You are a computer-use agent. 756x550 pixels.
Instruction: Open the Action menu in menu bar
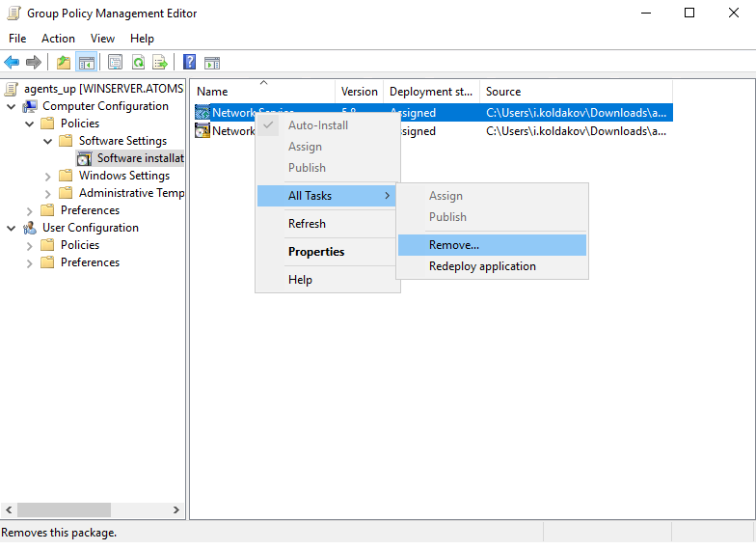pos(58,39)
